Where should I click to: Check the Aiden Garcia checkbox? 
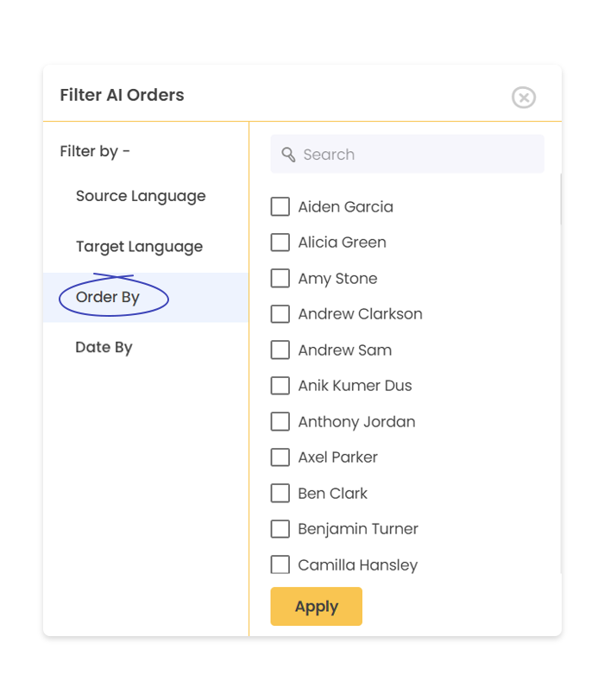click(280, 206)
